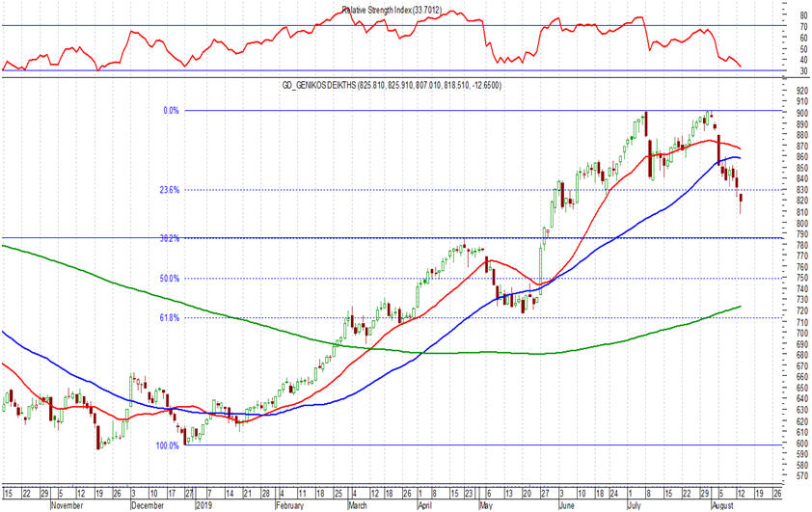
Task: Click the 800 price axis value
Action: [802, 224]
